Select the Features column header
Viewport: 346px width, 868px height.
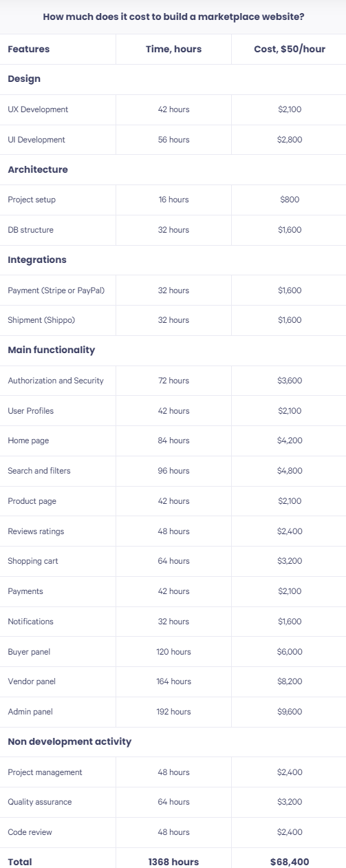click(29, 50)
